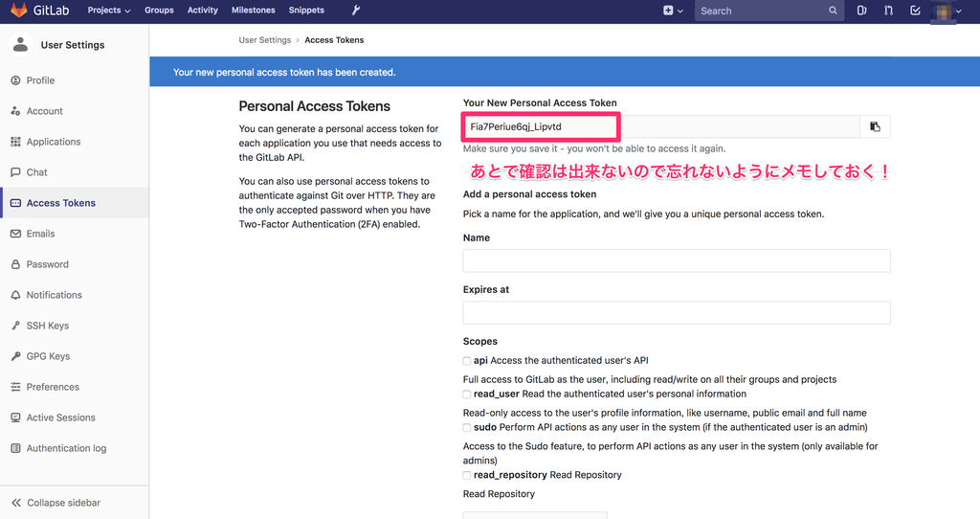Focus the Expires at date field
Image resolution: width=980 pixels, height=519 pixels.
[677, 313]
